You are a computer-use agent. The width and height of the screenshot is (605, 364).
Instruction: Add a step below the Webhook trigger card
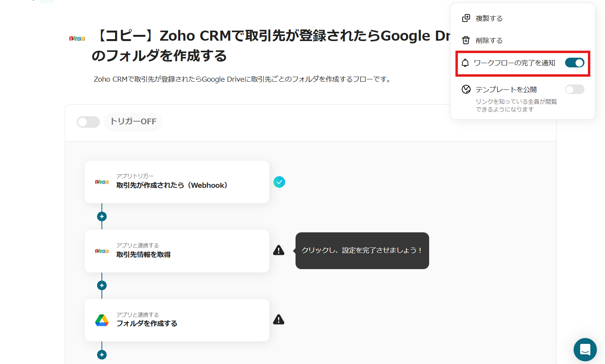[x=102, y=216]
